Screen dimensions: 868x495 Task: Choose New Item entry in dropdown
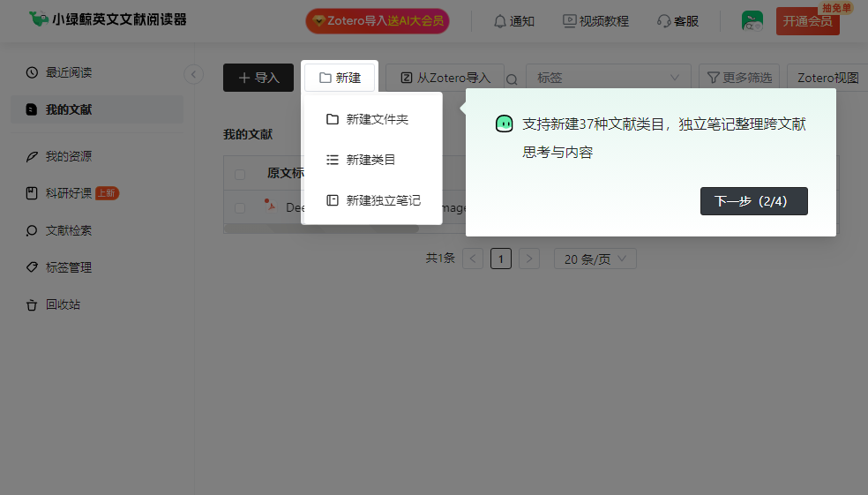tap(371, 160)
